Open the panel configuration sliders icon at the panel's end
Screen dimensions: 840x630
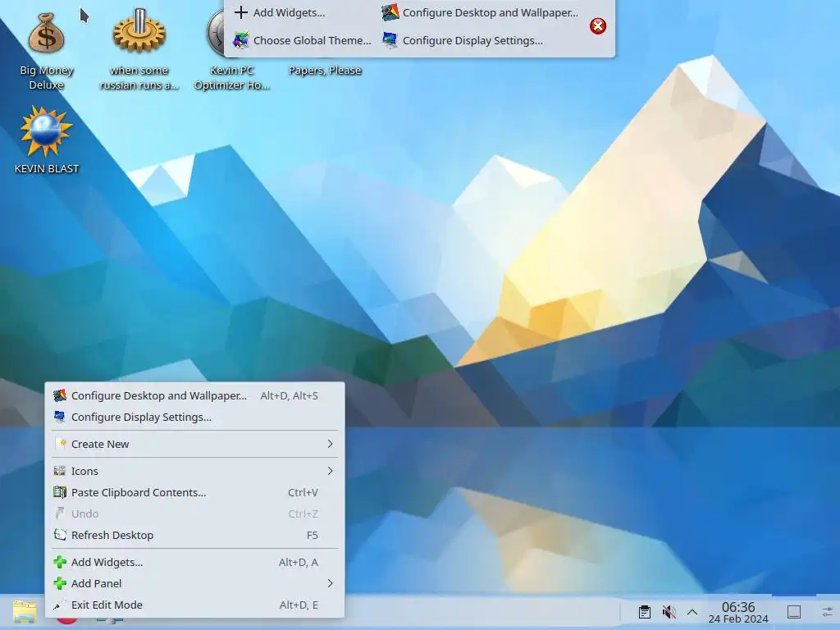pos(827,612)
